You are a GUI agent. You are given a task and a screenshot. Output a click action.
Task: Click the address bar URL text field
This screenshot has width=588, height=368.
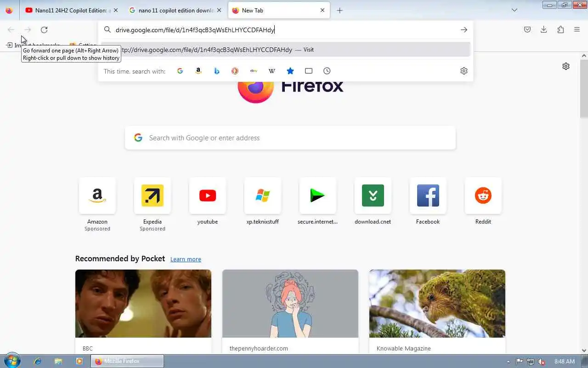click(x=285, y=30)
